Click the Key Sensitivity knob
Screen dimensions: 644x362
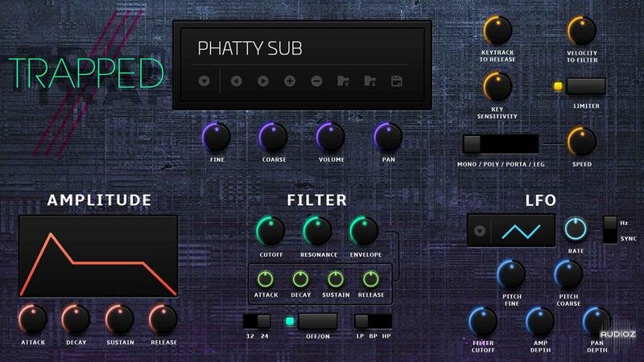point(497,87)
